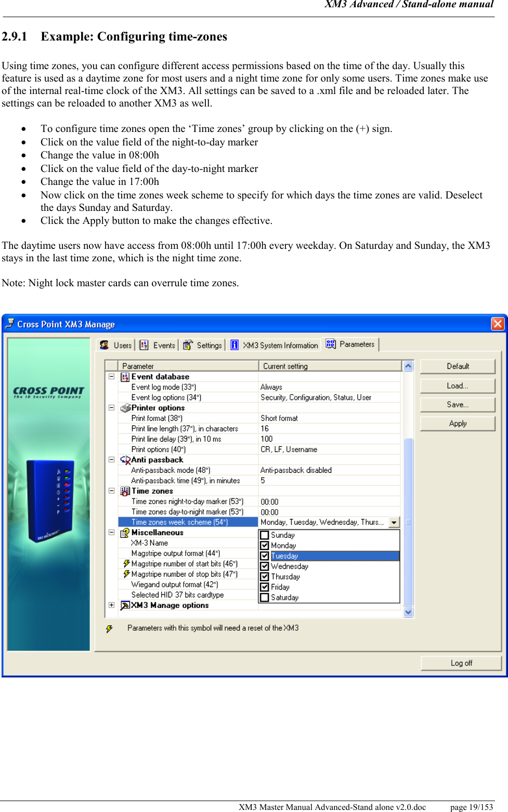
Task: Click the Default button
Action: (x=458, y=366)
